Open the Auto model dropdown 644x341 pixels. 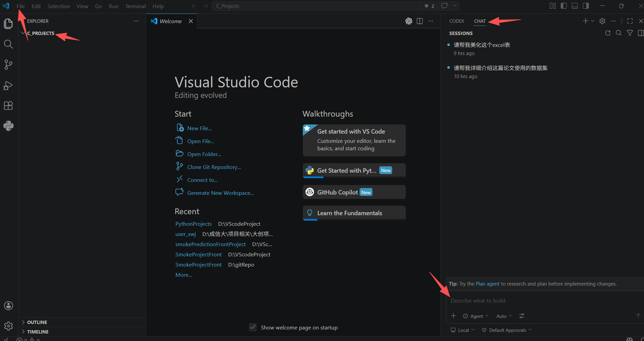tap(504, 316)
